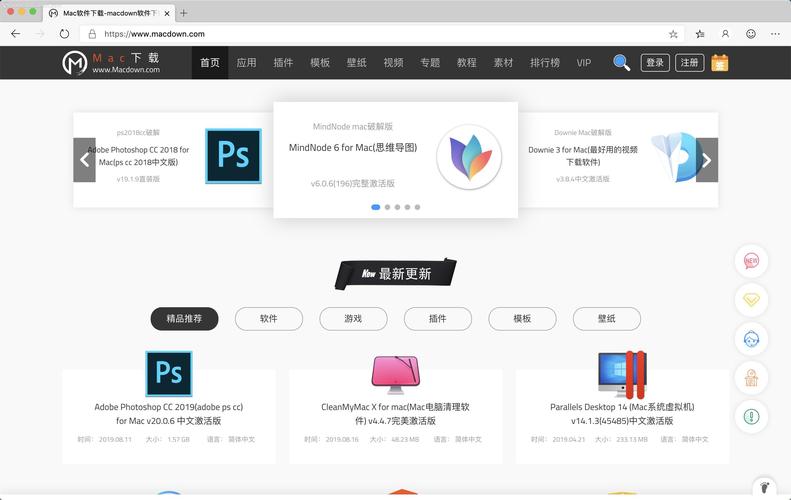Viewport: 791px width, 500px height.
Task: Click the green exclamation feedback icon
Action: (x=751, y=416)
